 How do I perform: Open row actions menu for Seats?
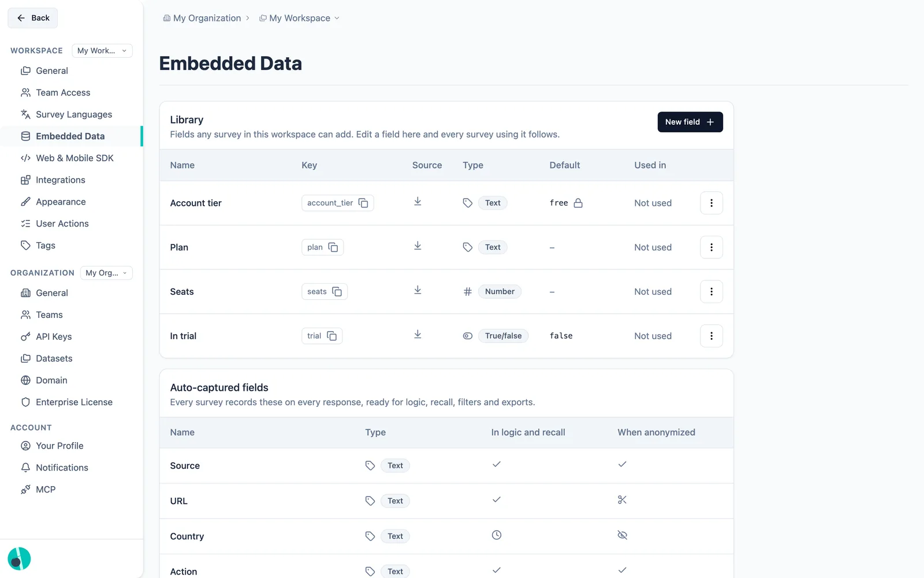point(711,292)
